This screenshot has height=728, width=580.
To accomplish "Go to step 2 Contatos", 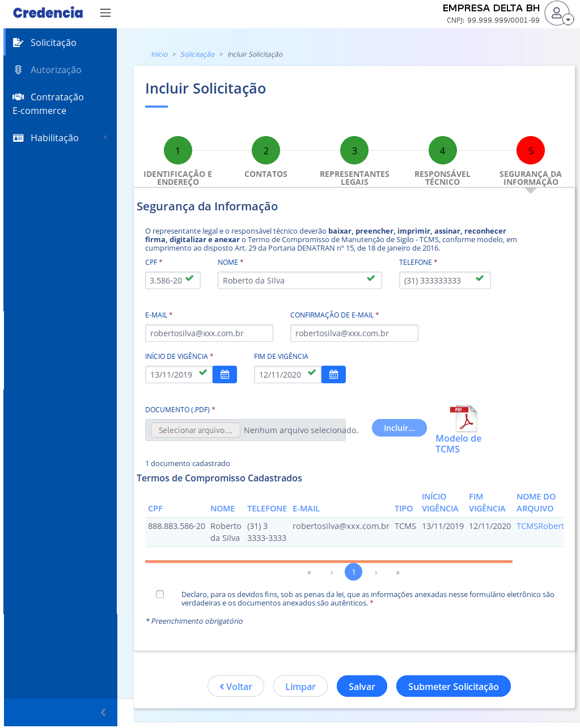I will pos(266,151).
